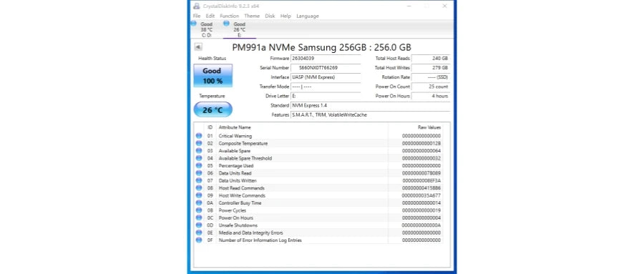The image size is (644, 274).
Task: Click the Standard NVM Express 1.4 field
Action: click(370, 106)
